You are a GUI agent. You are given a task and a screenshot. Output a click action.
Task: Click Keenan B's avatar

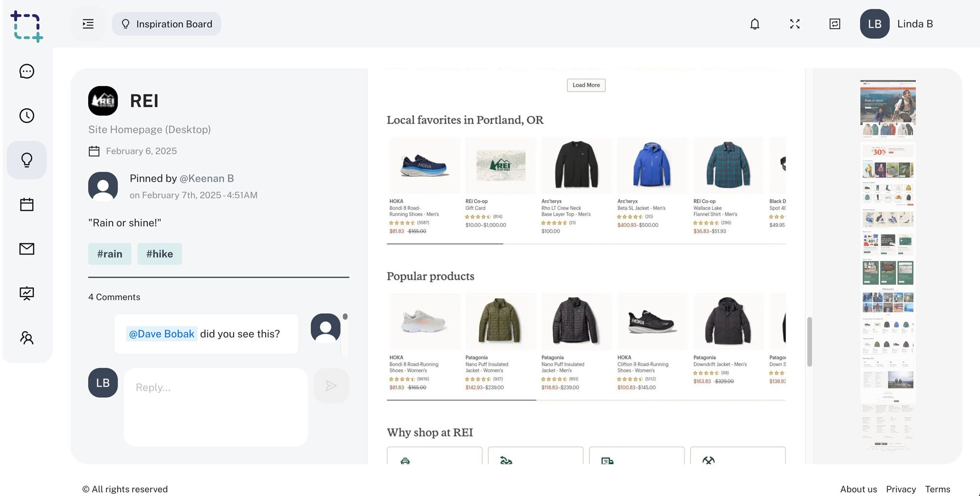tap(103, 187)
